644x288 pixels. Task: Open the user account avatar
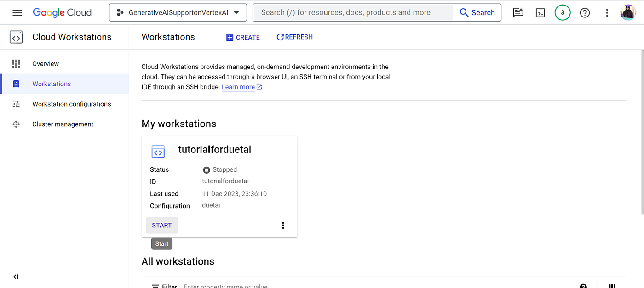pyautogui.click(x=628, y=12)
